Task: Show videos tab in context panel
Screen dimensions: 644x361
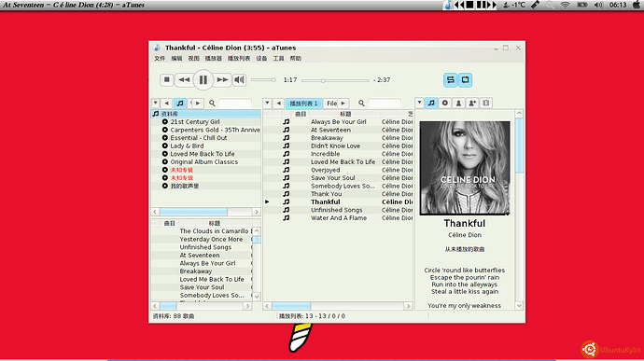Action: [486, 104]
